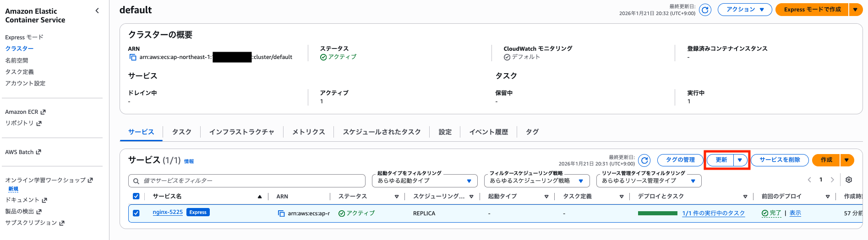Click the orange 作成 button
The image size is (868, 240).
(826, 160)
